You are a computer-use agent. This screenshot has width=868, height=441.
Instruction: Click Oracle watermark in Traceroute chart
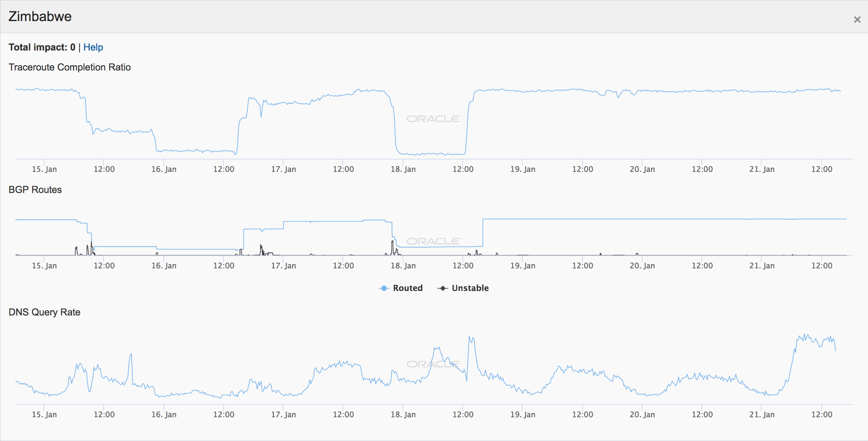433,119
